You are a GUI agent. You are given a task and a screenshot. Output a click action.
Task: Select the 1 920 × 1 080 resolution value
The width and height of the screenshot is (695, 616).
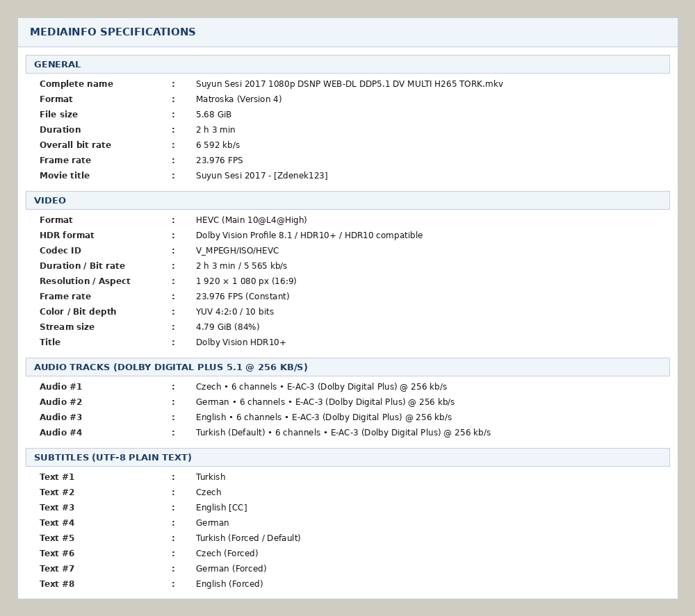coord(246,281)
